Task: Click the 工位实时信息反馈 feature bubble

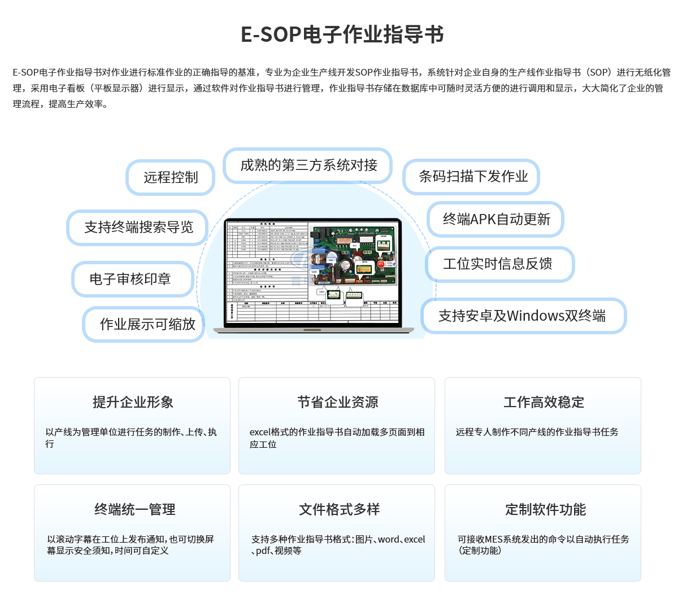Action: click(x=499, y=264)
